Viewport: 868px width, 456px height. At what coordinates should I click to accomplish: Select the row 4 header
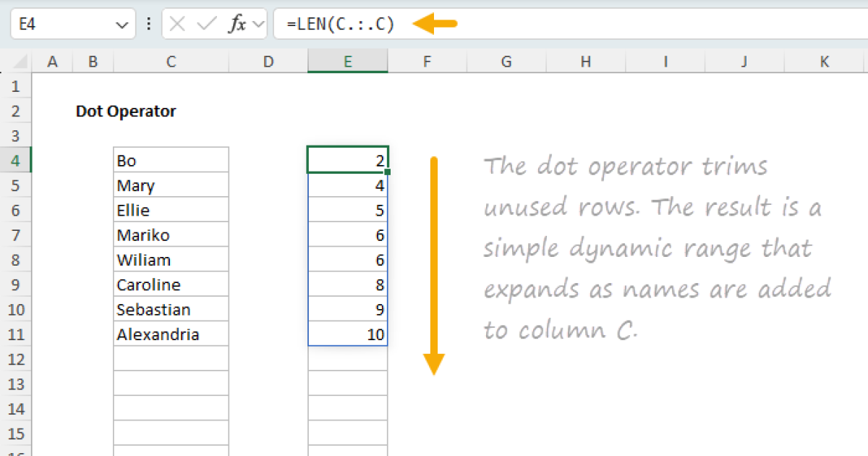(17, 161)
